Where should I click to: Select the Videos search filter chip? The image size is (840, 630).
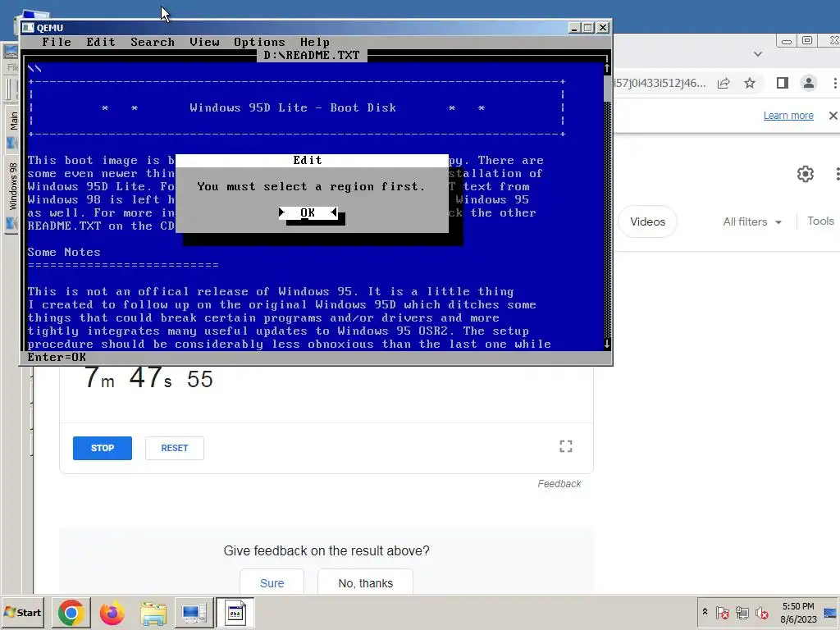[647, 221]
